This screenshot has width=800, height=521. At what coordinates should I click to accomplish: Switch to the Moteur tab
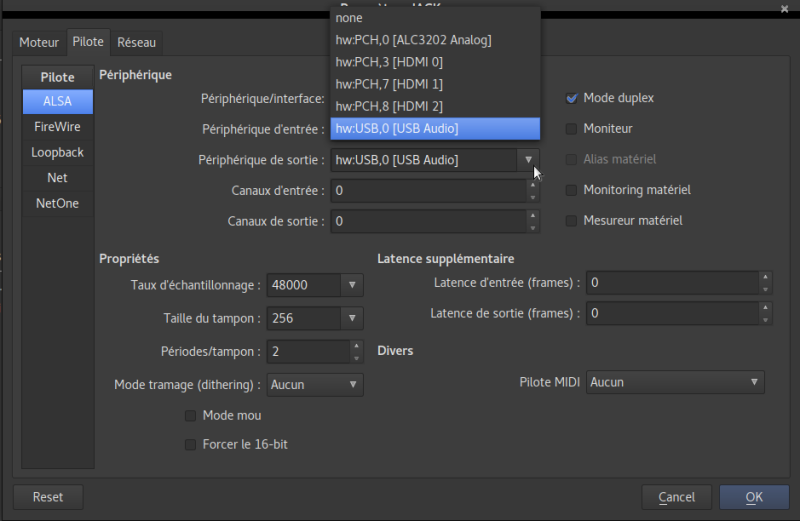[39, 42]
